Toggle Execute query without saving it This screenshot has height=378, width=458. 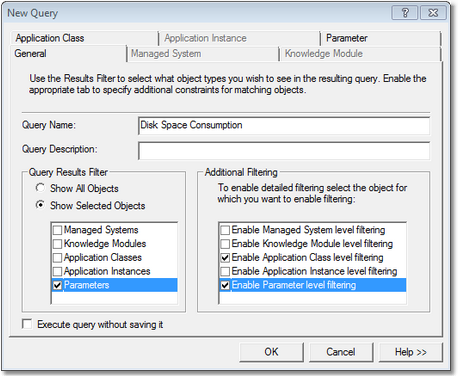coord(27,324)
